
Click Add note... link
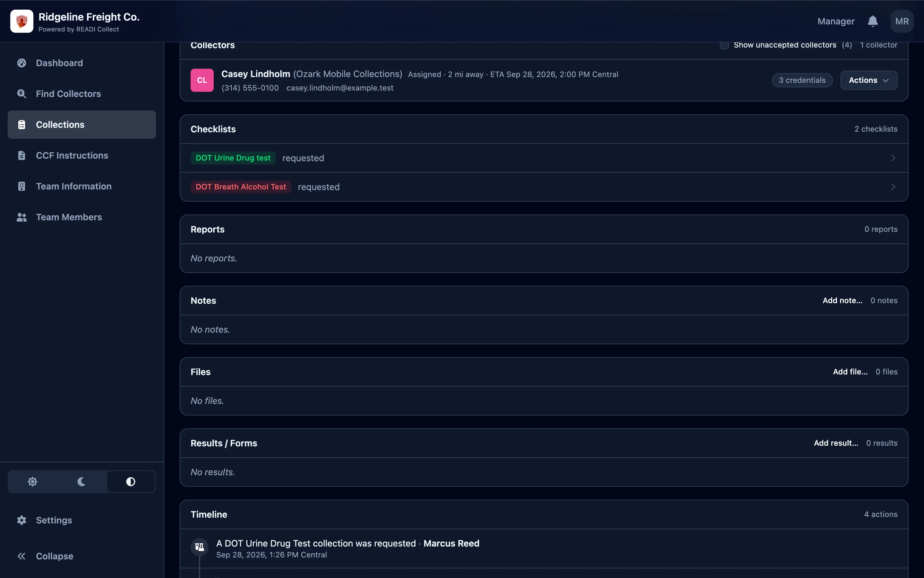[x=842, y=301]
